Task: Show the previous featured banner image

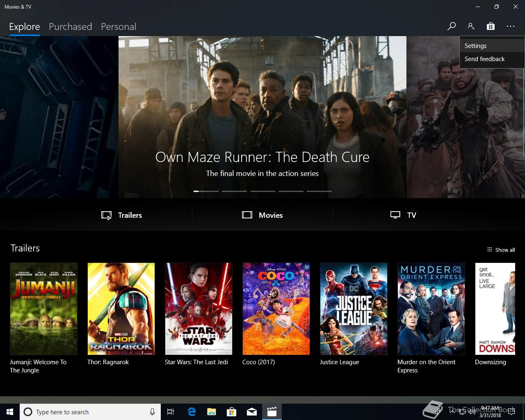Action: (59, 117)
